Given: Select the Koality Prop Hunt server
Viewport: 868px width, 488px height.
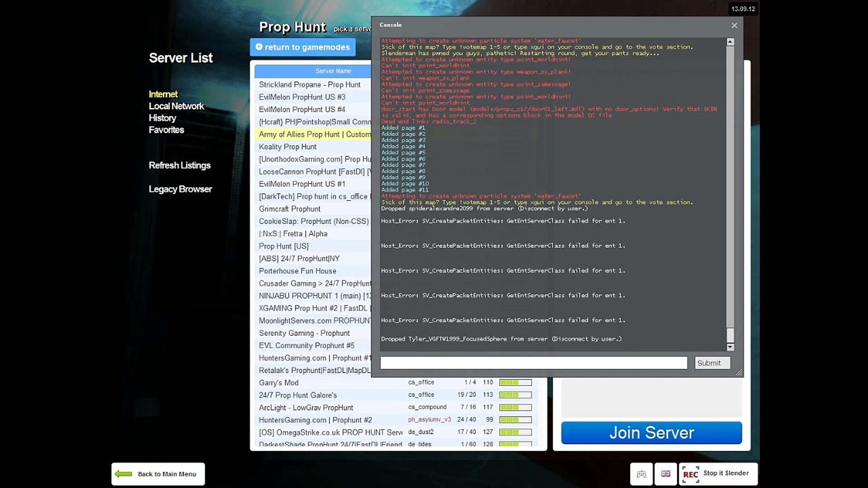Looking at the screenshot, I should (288, 147).
